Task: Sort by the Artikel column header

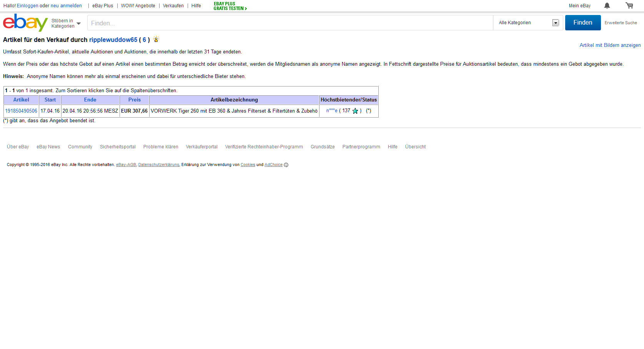Action: click(x=21, y=100)
